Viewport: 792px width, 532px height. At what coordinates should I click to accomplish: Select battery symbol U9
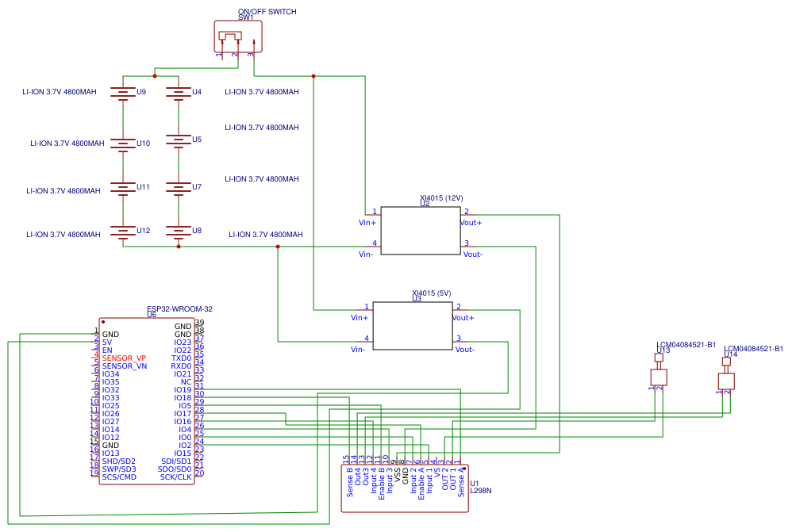(123, 93)
